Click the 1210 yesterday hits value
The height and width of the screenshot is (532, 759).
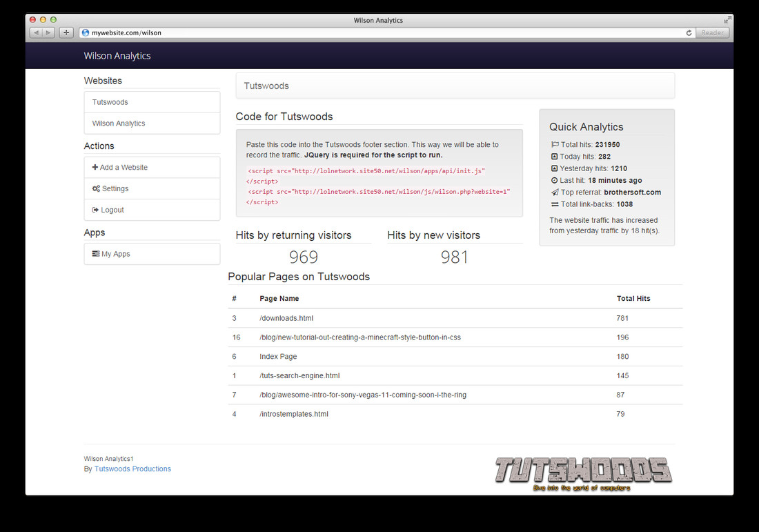619,168
